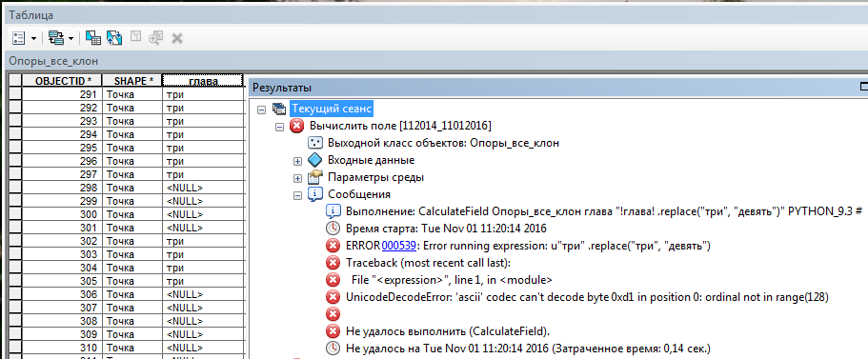
Task: Click the error icon beside File expression line
Action: point(333,280)
